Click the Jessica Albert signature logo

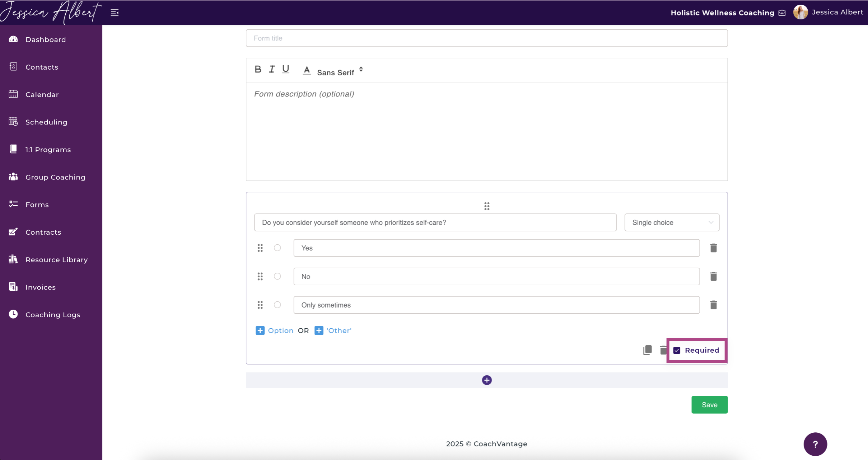(x=50, y=12)
